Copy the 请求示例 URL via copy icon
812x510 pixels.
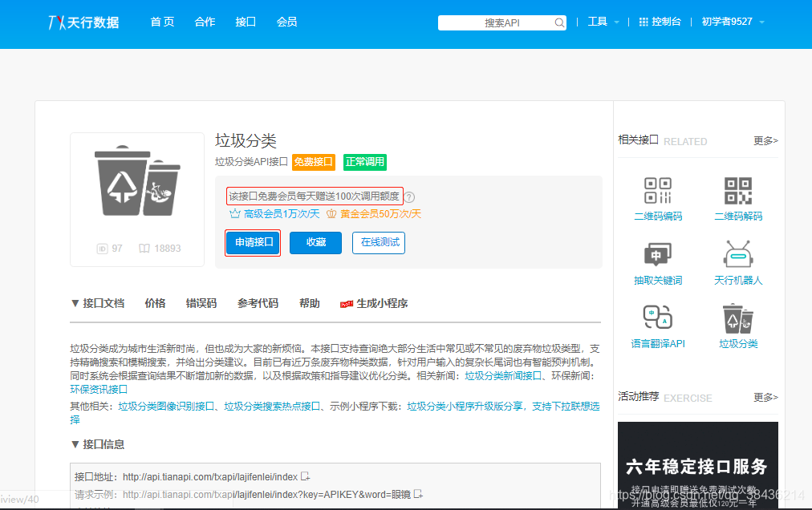point(418,495)
